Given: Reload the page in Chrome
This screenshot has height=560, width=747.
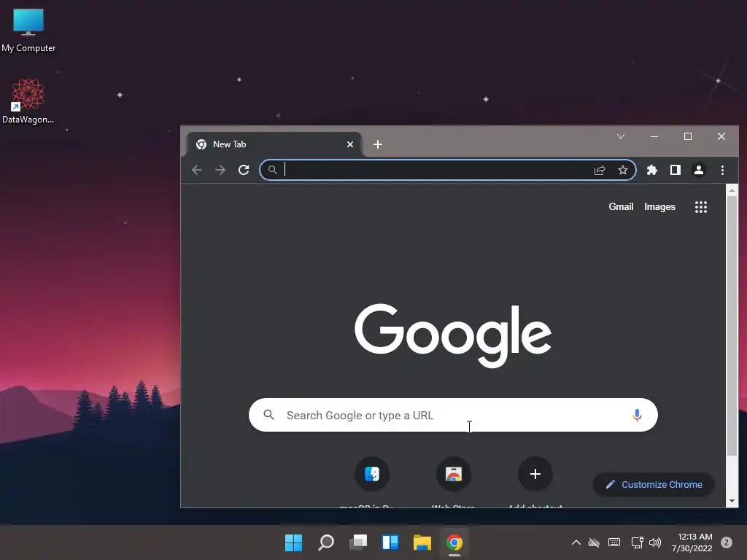Looking at the screenshot, I should (x=244, y=170).
